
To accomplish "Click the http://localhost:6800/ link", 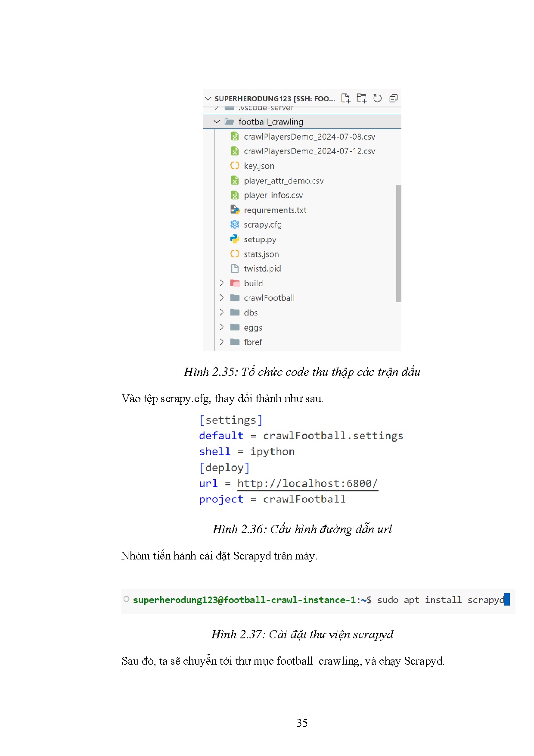I will pyautogui.click(x=307, y=484).
